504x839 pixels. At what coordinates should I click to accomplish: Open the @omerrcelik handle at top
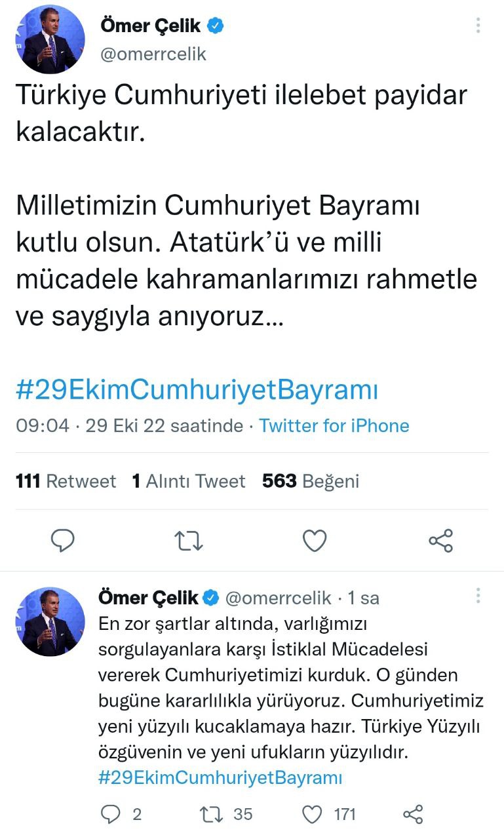pos(153,54)
